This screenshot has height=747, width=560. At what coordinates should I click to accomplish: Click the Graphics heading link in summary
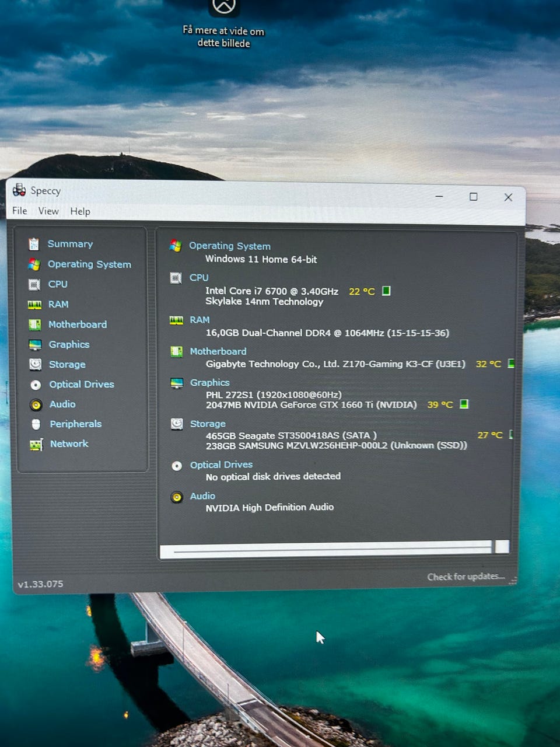[x=210, y=383]
